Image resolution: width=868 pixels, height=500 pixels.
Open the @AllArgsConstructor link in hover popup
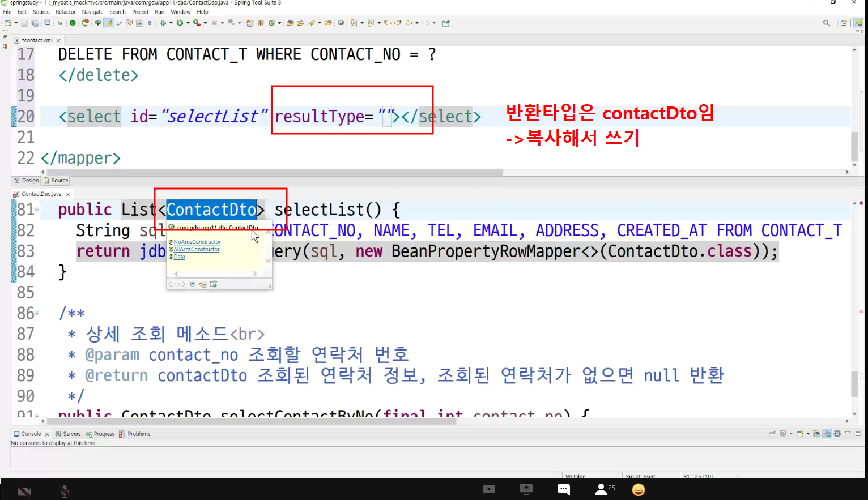click(x=197, y=250)
